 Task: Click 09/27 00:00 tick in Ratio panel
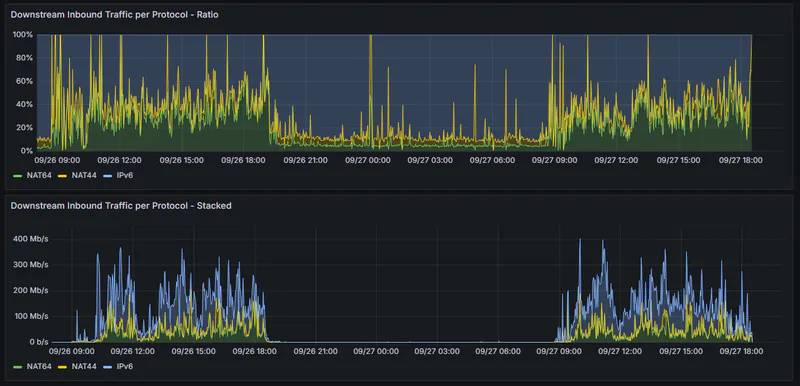[368, 160]
